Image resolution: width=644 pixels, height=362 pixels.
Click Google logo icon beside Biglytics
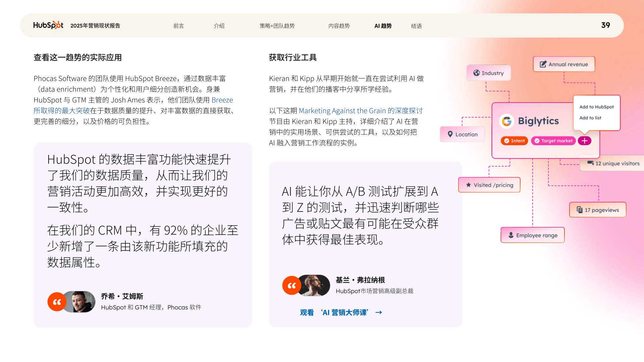coord(506,121)
